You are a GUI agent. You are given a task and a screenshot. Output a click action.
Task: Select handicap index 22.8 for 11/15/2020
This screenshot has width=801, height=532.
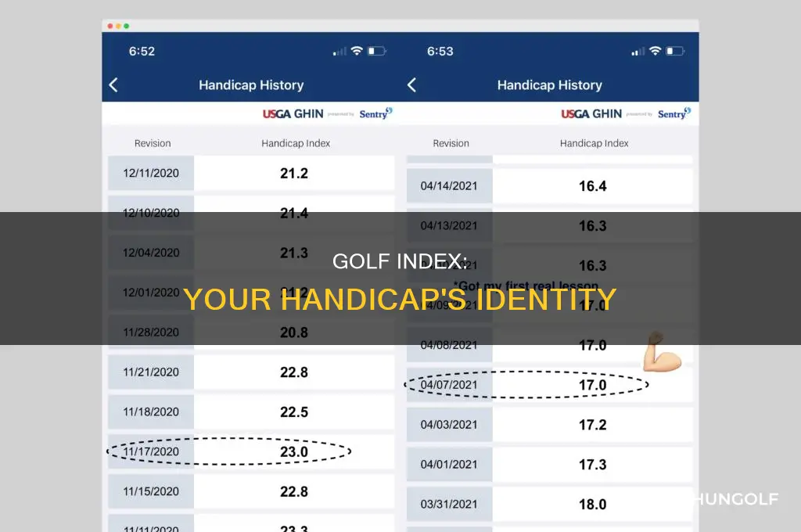pyautogui.click(x=294, y=491)
